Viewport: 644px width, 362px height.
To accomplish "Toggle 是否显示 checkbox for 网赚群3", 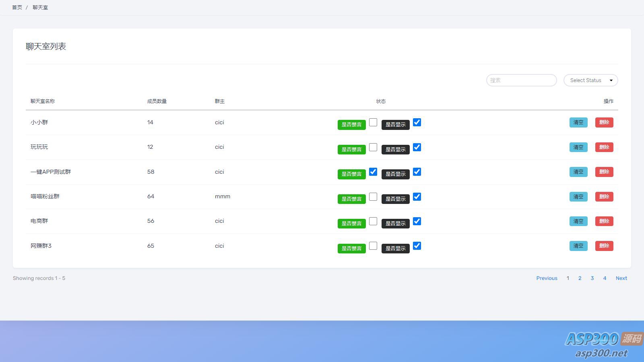I will (x=417, y=246).
